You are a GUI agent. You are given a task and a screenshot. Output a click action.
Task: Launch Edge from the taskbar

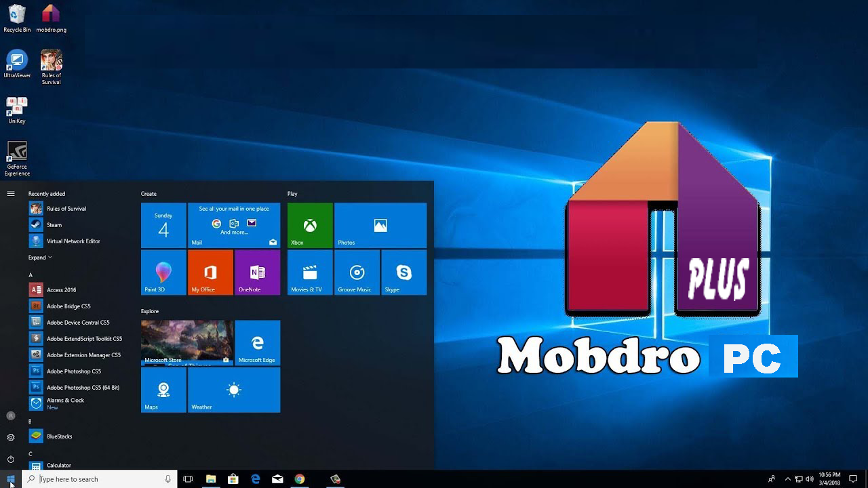coord(256,479)
